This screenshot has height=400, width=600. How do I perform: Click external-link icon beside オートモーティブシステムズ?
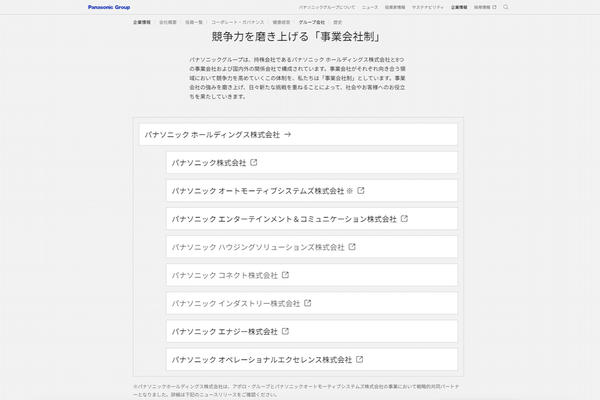pyautogui.click(x=361, y=190)
